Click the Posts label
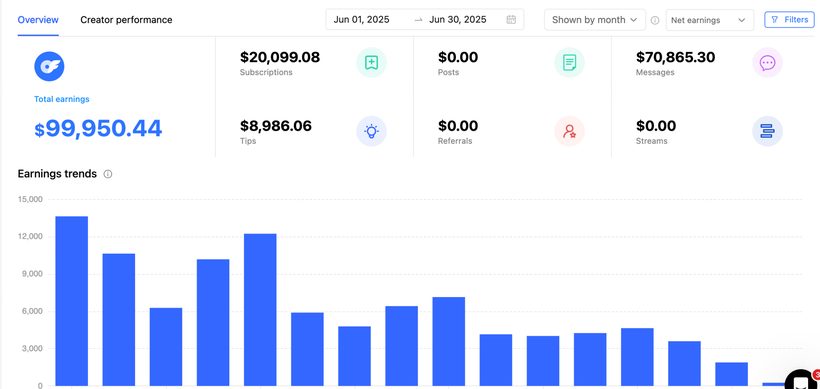Screen dimensions: 820x389 (448, 72)
